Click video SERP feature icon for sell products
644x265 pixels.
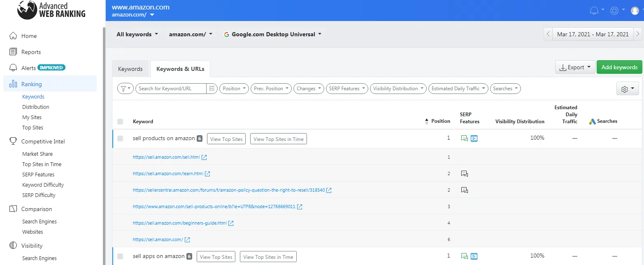(x=474, y=138)
